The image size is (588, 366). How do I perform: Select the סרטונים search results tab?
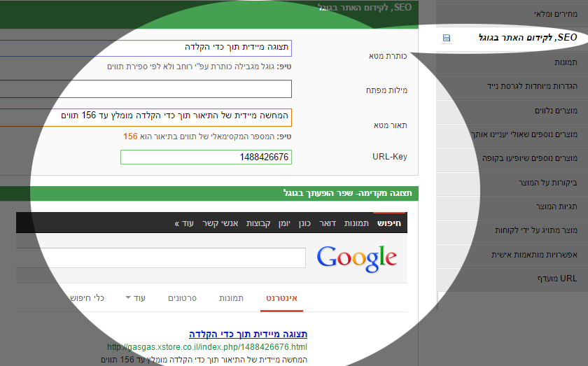(182, 299)
